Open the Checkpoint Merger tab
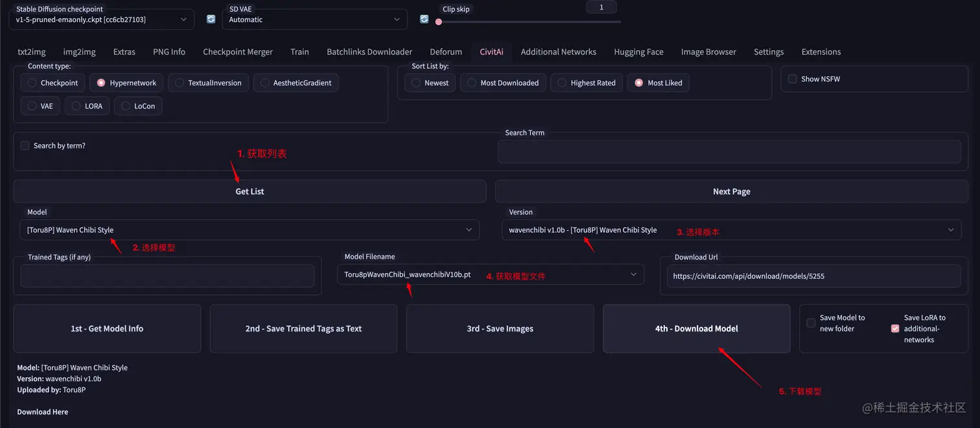This screenshot has height=428, width=980. coord(238,52)
